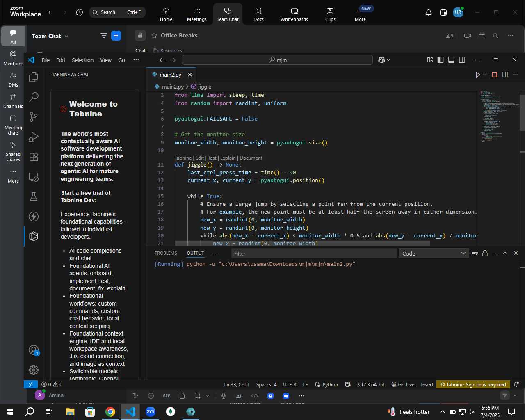The image size is (525, 420).
Task: Click the mjm command center search box
Action: coord(277,60)
